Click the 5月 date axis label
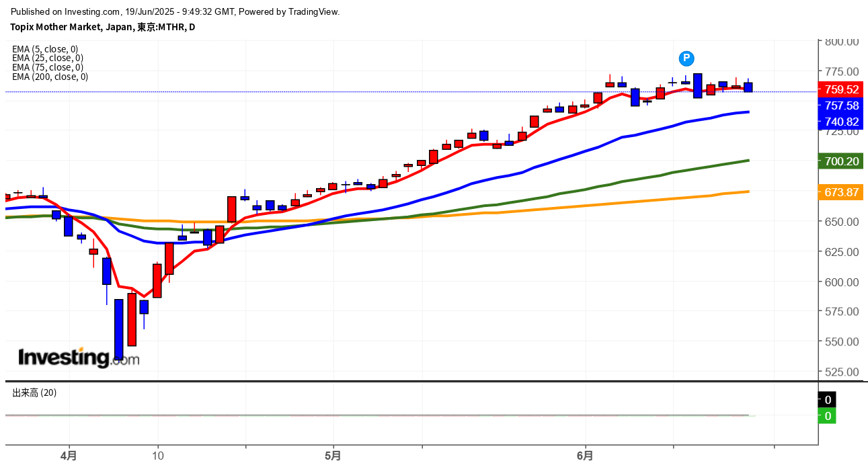 point(333,455)
